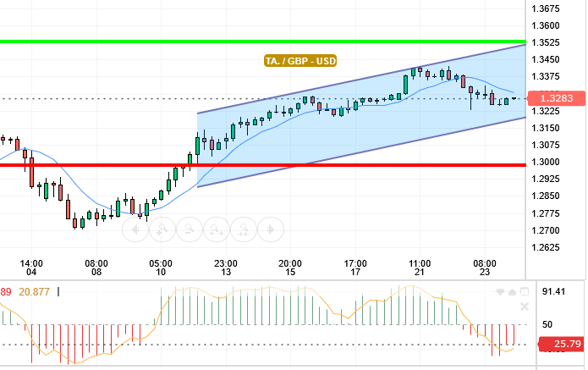Image resolution: width=588 pixels, height=370 pixels.
Task: Click the 23:00 13 time axis label
Action: (x=226, y=268)
